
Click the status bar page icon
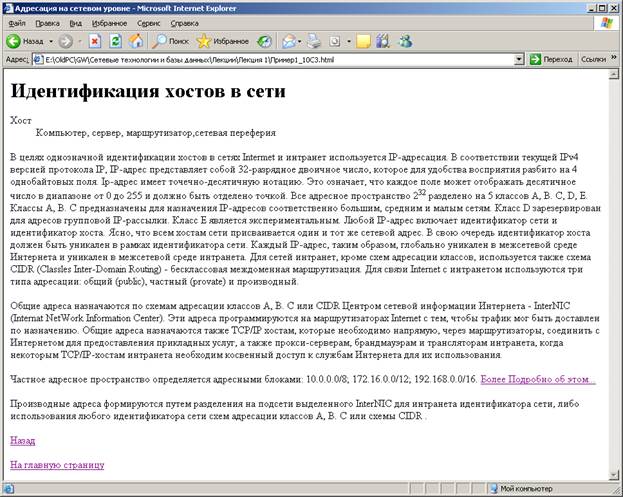pos(9,488)
